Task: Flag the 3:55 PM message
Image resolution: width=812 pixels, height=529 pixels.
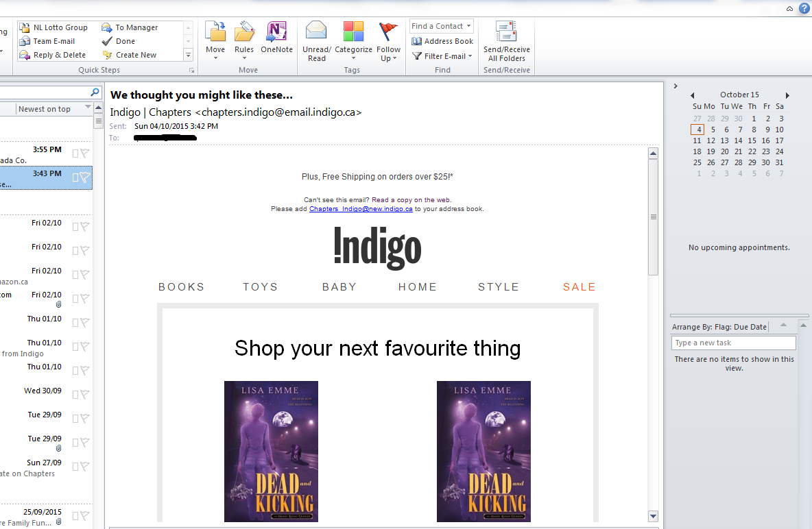Action: pyautogui.click(x=85, y=153)
